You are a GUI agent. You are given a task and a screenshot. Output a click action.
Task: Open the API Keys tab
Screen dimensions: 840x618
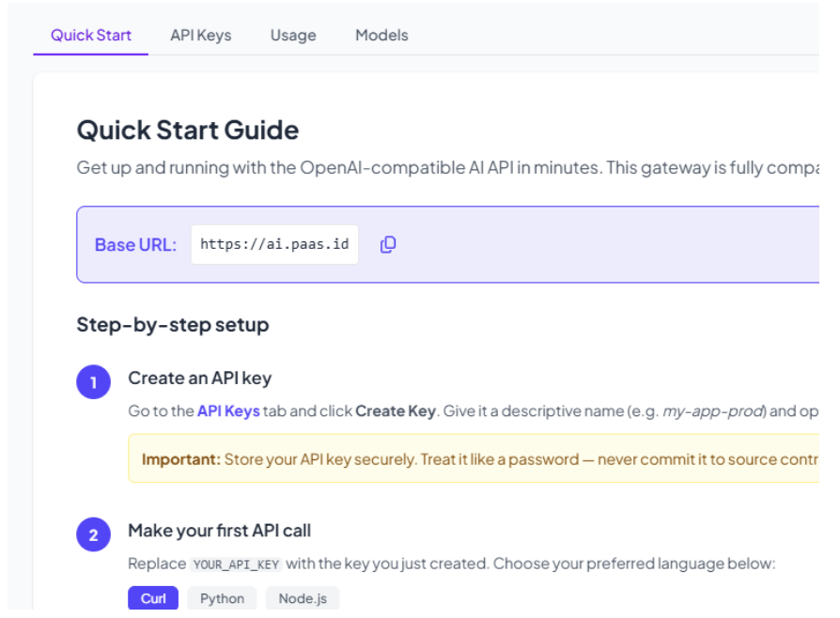click(201, 36)
